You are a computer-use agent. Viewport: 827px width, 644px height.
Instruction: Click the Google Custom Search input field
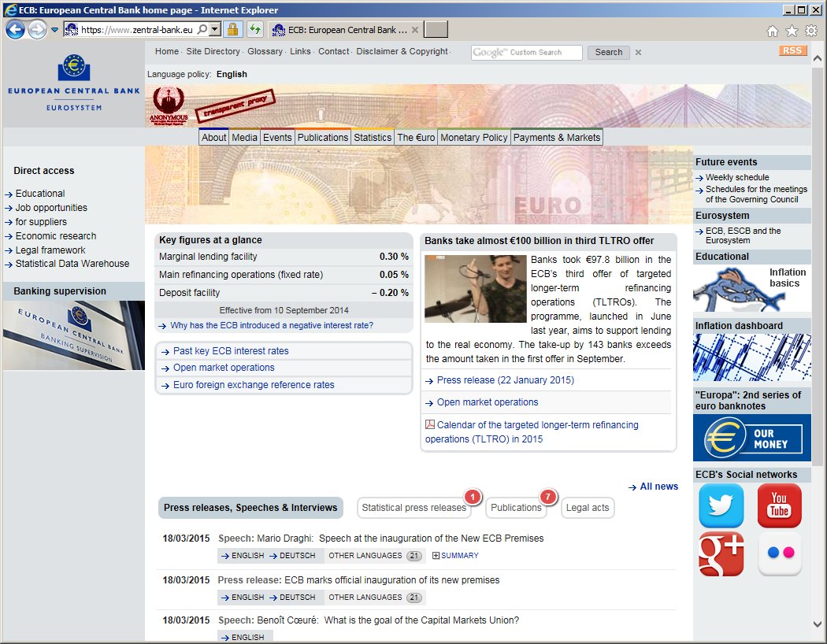click(526, 52)
